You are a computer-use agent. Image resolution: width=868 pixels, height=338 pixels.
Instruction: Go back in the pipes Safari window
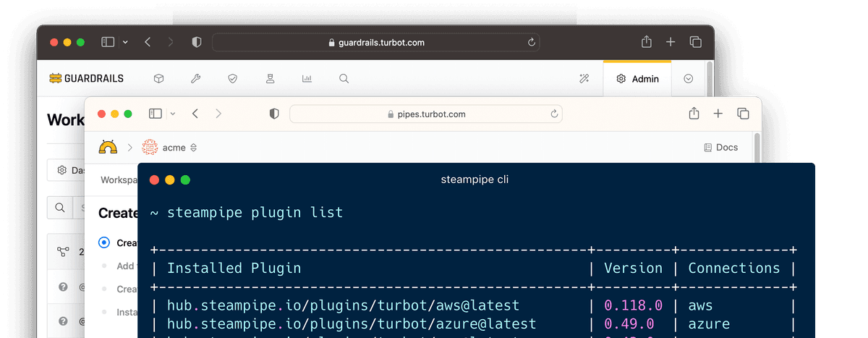pyautogui.click(x=195, y=114)
